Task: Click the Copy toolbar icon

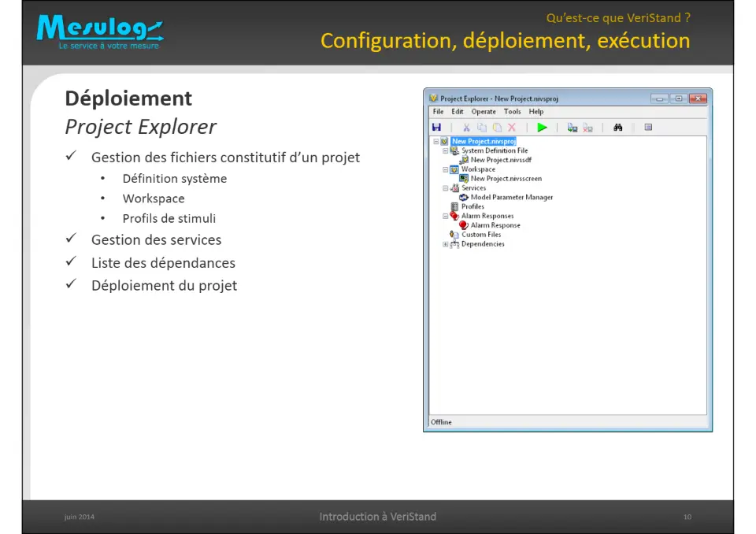Action: (482, 128)
